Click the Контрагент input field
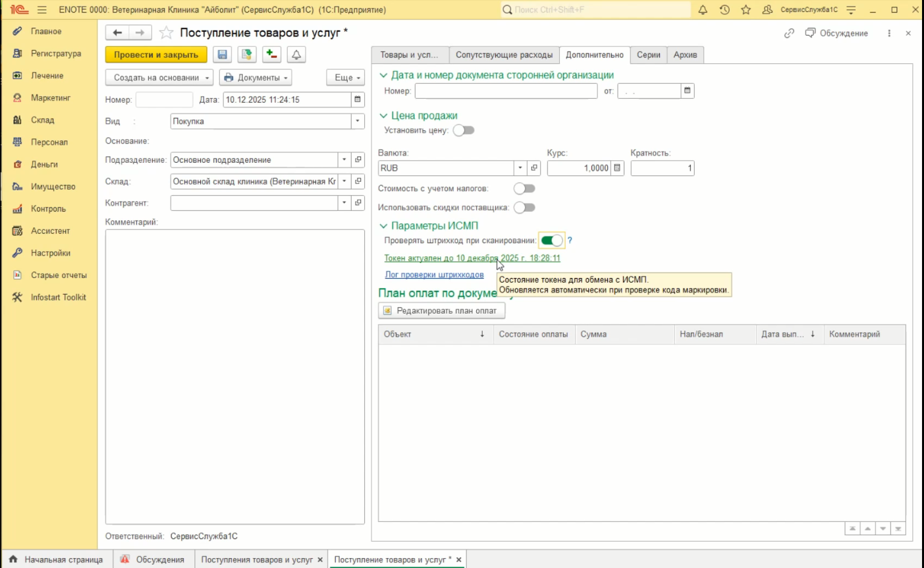Screen dimensions: 924x568 click(254, 203)
